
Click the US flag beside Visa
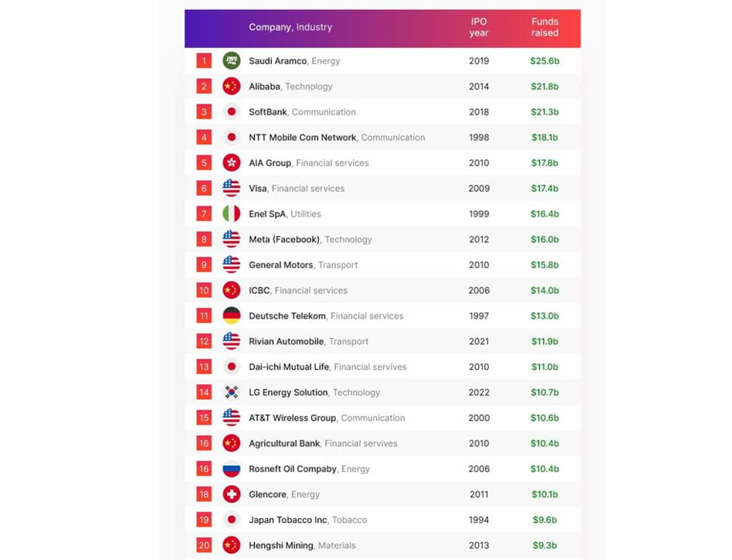tap(231, 188)
